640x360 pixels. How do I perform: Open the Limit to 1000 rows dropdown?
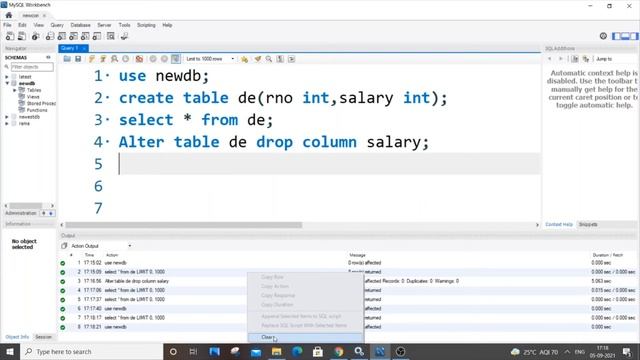coord(210,59)
